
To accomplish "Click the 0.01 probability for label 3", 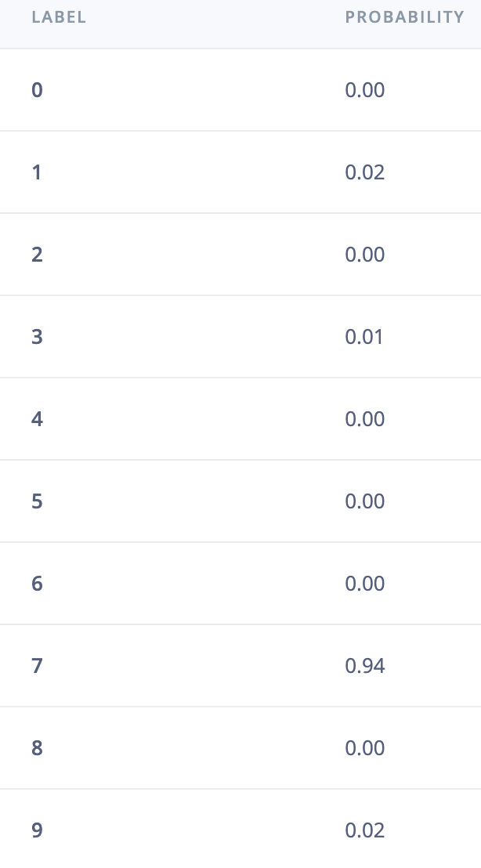I will (x=364, y=337).
